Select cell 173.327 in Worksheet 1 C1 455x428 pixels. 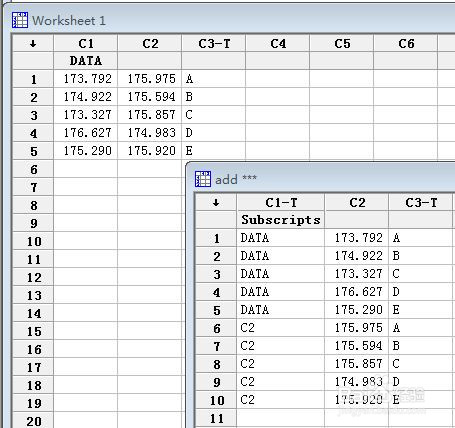click(x=86, y=115)
